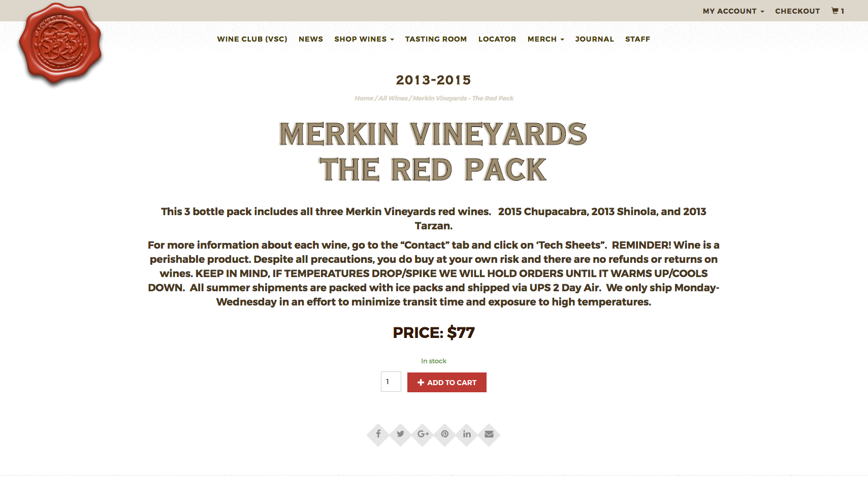Email this product via envelope icon
Screen dimensions: 868x477
click(489, 434)
